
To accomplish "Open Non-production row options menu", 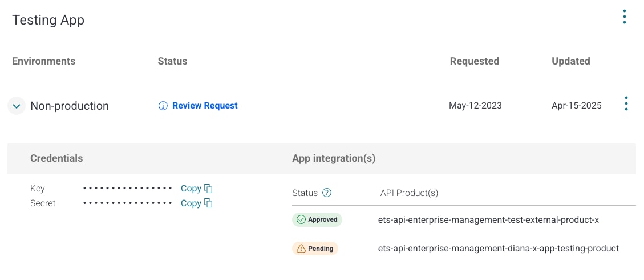I will point(626,104).
